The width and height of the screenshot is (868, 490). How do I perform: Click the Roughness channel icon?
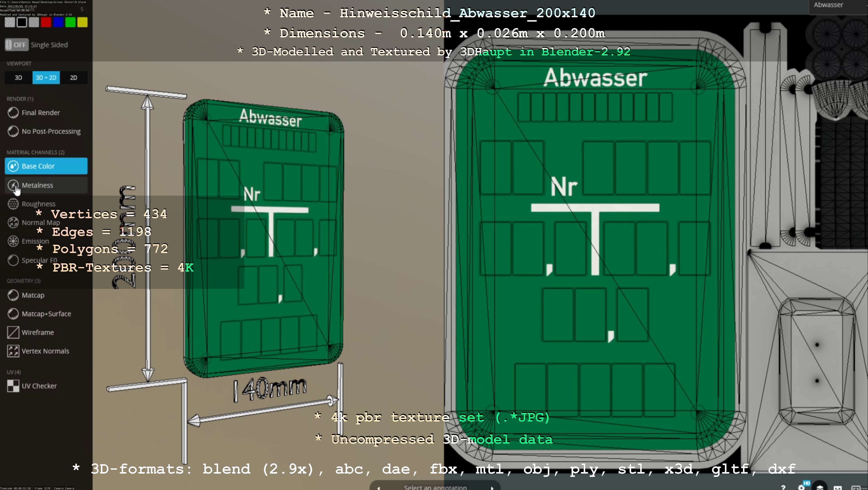[13, 204]
